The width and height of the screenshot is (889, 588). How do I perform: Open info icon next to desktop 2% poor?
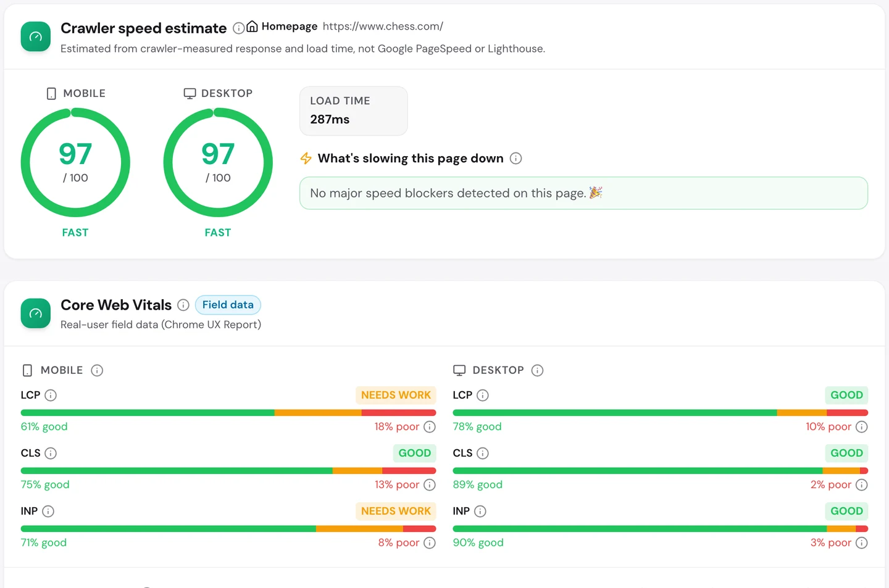click(862, 485)
